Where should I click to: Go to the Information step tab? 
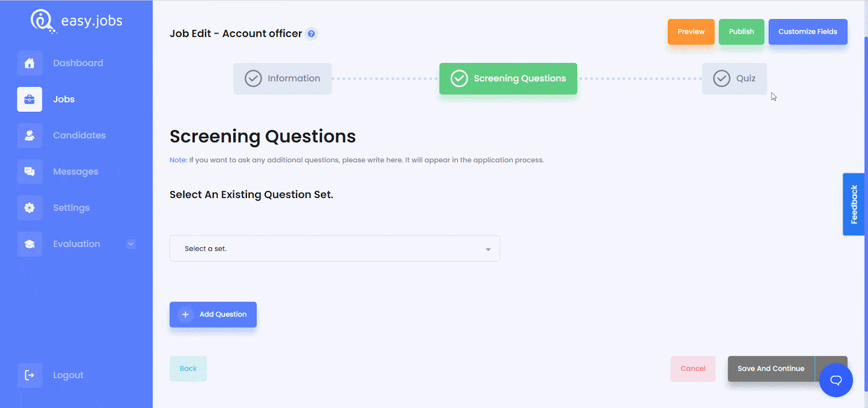coord(283,79)
